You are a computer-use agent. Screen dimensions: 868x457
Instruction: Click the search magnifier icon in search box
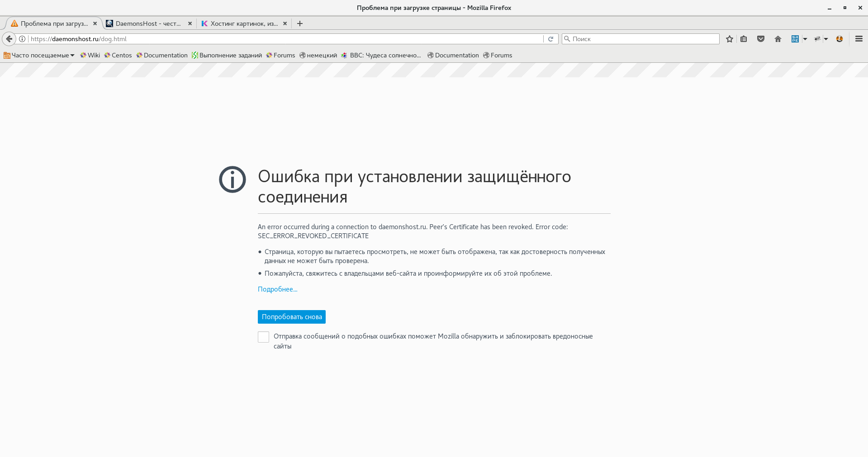567,39
